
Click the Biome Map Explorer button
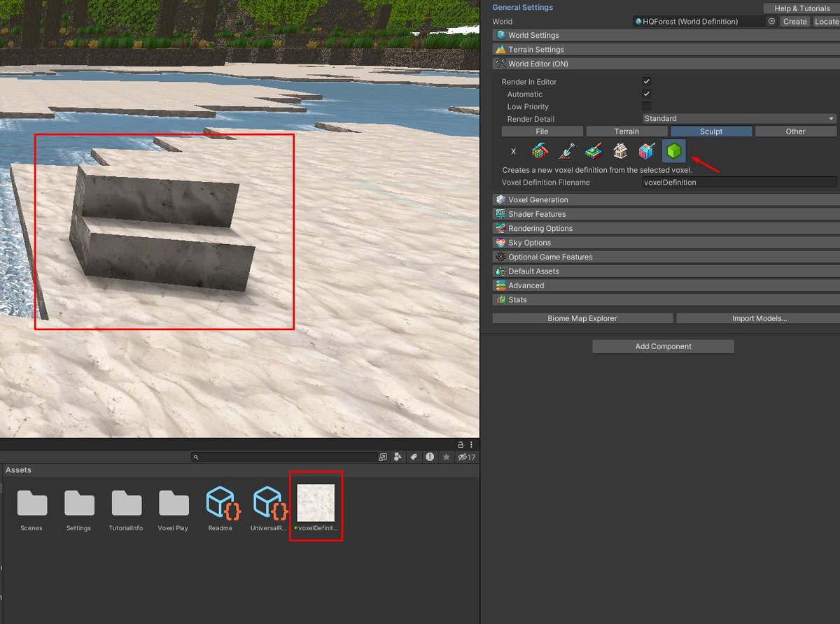pyautogui.click(x=582, y=318)
